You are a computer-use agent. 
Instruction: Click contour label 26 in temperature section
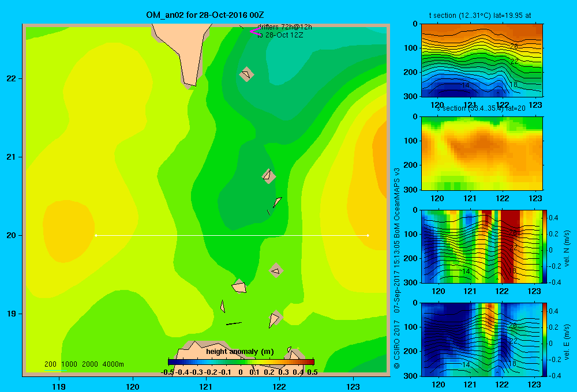coord(514,46)
